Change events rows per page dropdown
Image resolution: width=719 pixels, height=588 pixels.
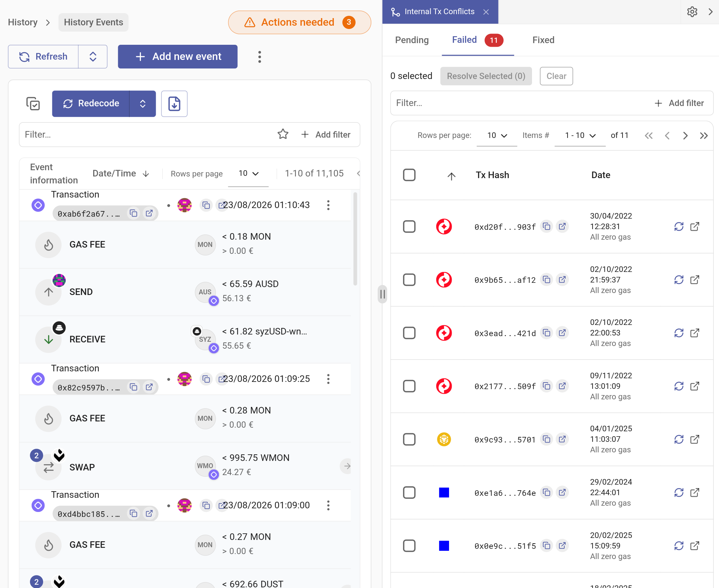pyautogui.click(x=248, y=174)
